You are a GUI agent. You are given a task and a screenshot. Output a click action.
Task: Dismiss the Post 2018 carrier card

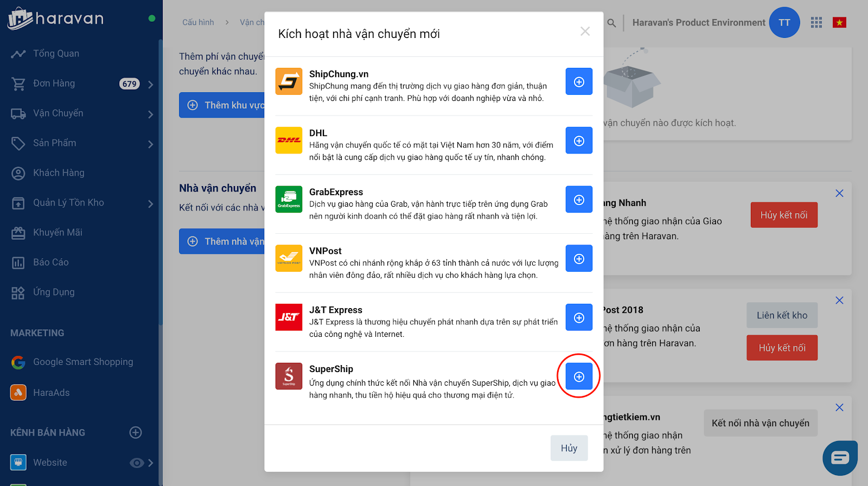tap(839, 300)
